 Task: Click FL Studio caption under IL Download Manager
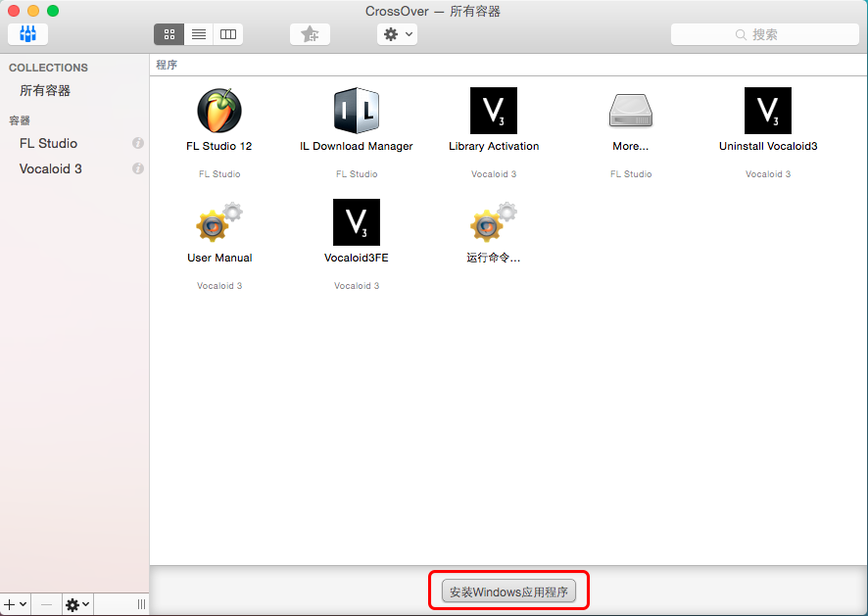357,173
